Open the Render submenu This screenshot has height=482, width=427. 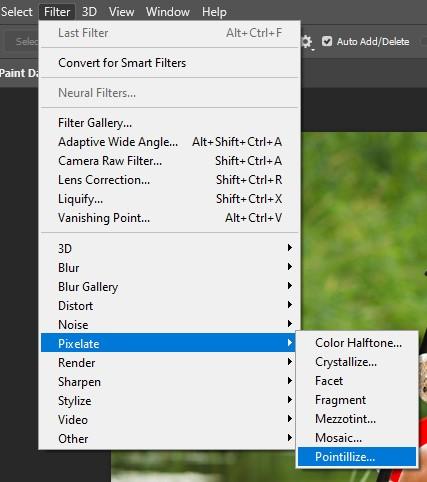pos(168,363)
